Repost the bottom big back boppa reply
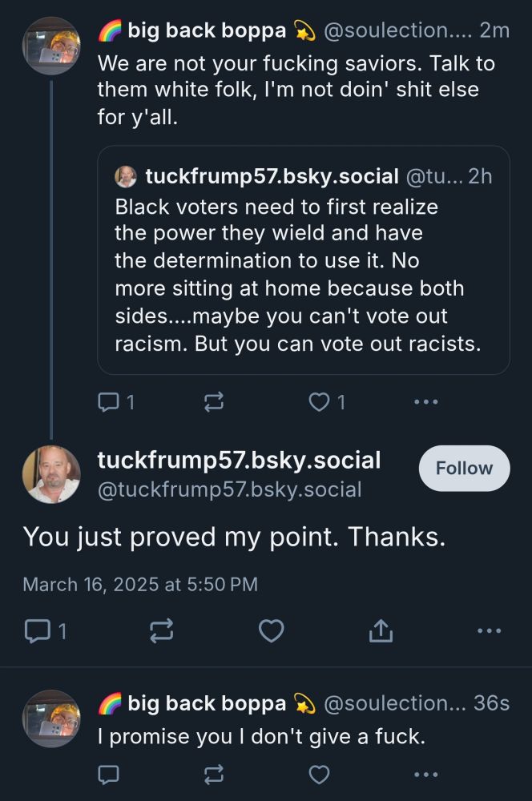The height and width of the screenshot is (801, 532). click(x=213, y=774)
